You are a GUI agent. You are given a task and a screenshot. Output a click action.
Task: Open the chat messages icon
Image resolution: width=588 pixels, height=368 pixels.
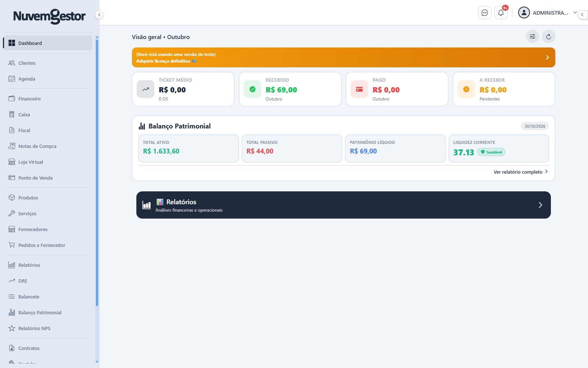485,13
